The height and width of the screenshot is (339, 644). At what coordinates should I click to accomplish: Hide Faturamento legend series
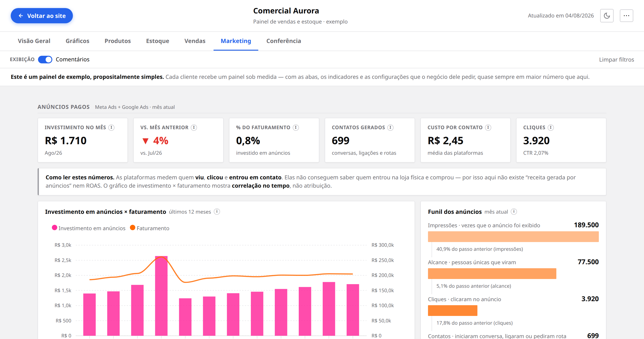(x=150, y=228)
